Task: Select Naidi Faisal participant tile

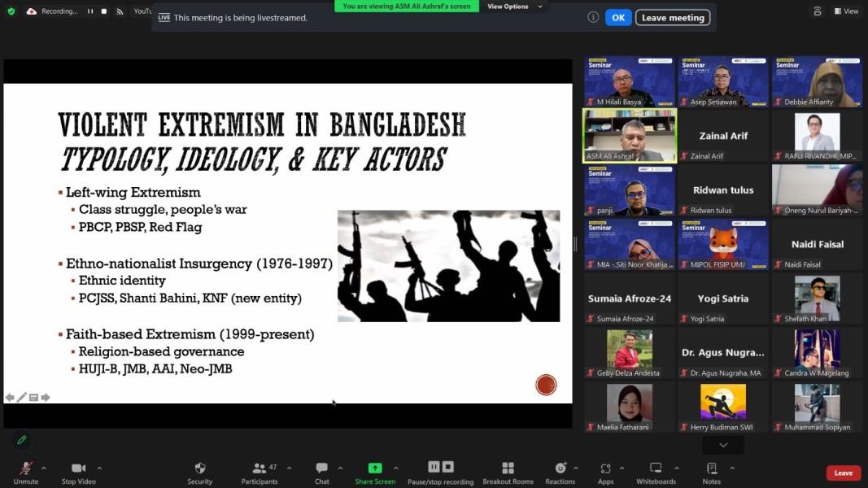Action: [x=817, y=244]
